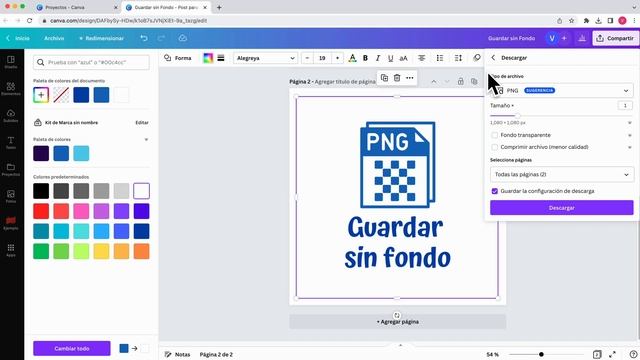Apply bulleted list formatting
Screen dimensions: 640x360
(440, 58)
